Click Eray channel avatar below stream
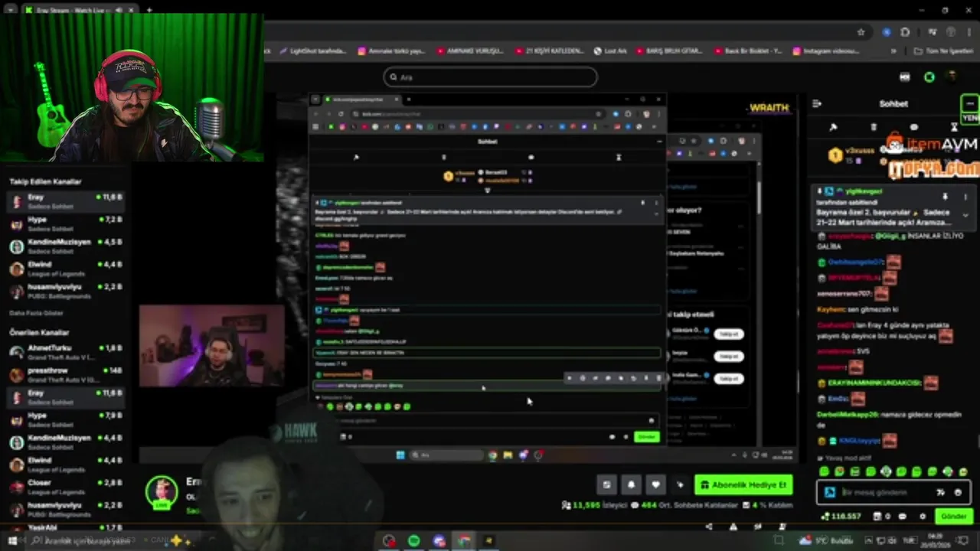This screenshot has width=980, height=551. (162, 492)
